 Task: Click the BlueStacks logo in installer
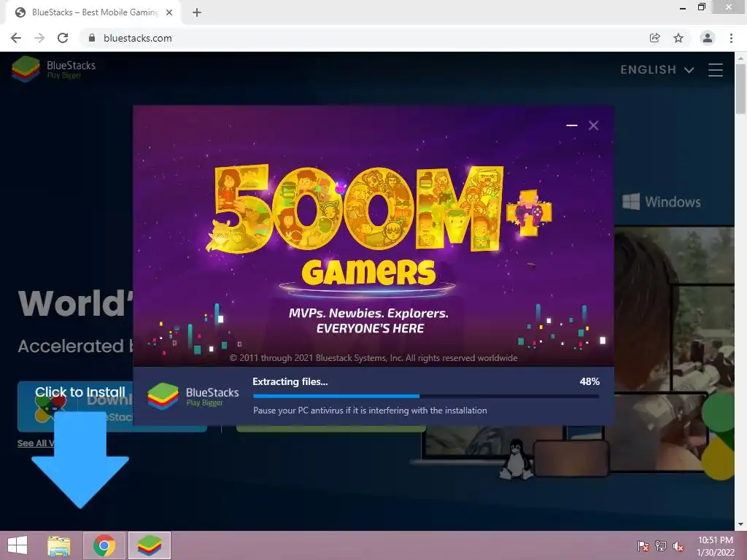(x=193, y=396)
